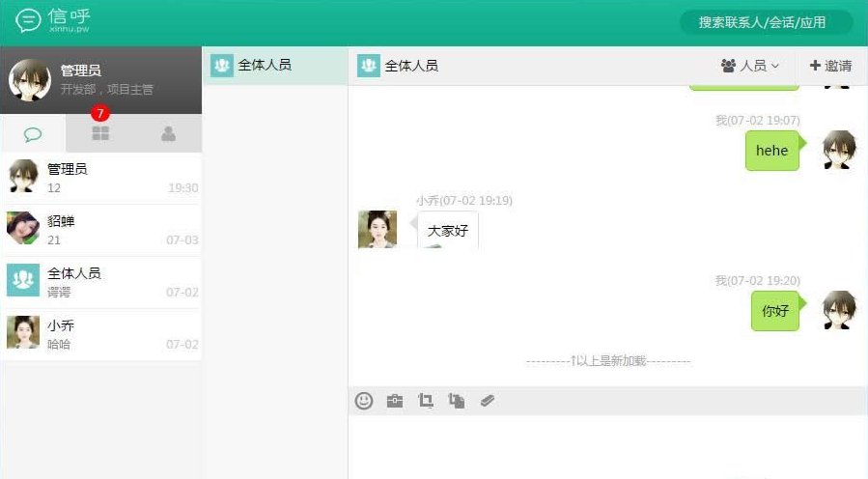Click my avatar beside the 你好 message
This screenshot has width=868, height=479.
pos(839,310)
